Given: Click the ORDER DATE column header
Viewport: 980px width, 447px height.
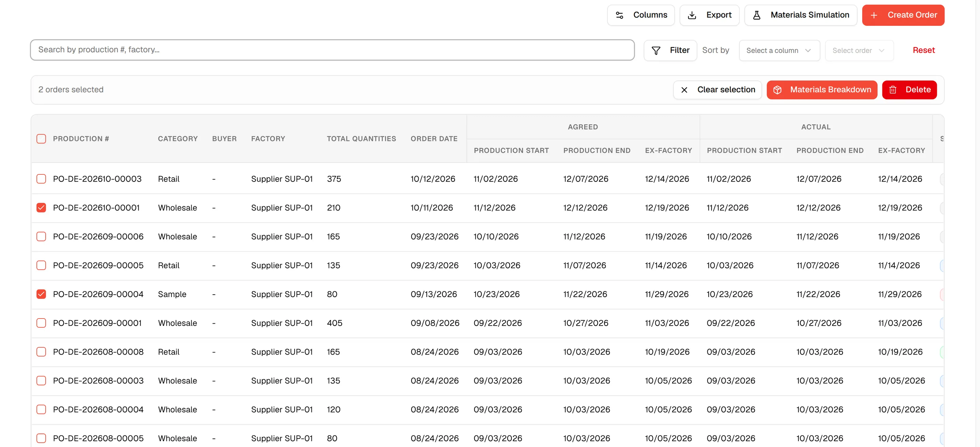Looking at the screenshot, I should click(434, 139).
